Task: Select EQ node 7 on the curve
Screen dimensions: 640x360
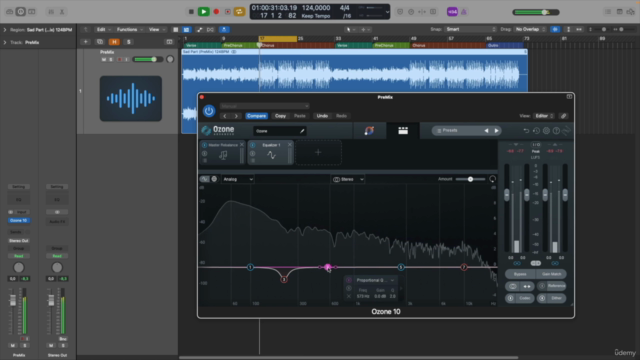Action: pyautogui.click(x=464, y=267)
